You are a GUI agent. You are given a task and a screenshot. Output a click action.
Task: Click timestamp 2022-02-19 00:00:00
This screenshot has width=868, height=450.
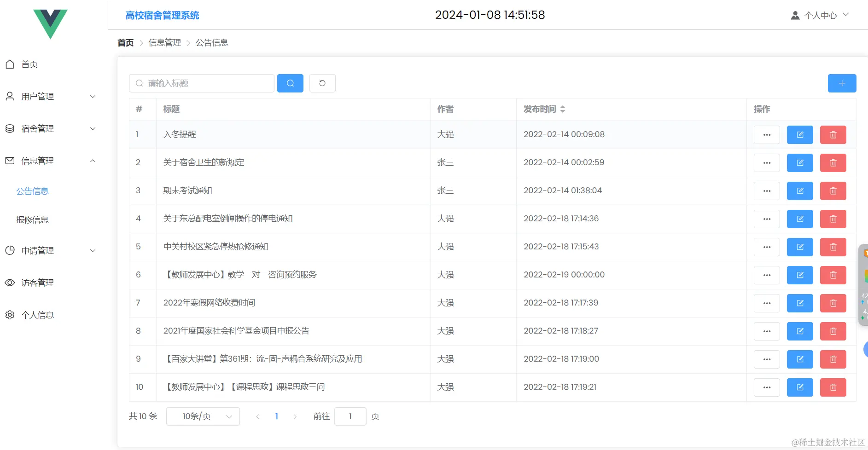tap(564, 275)
